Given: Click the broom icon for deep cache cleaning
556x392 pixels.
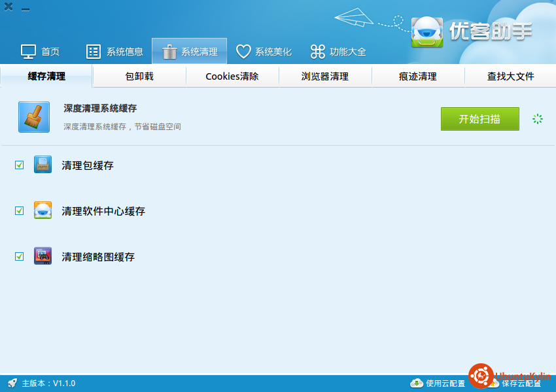Looking at the screenshot, I should 34,117.
